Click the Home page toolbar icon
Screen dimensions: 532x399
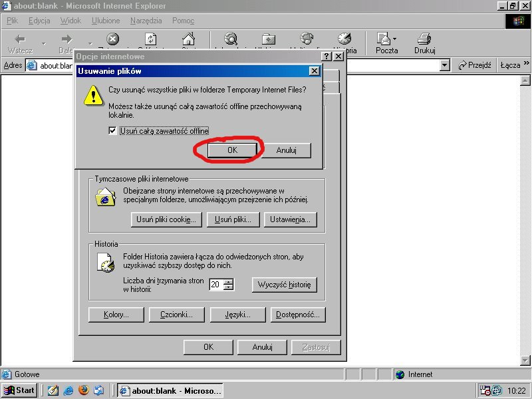pyautogui.click(x=189, y=39)
